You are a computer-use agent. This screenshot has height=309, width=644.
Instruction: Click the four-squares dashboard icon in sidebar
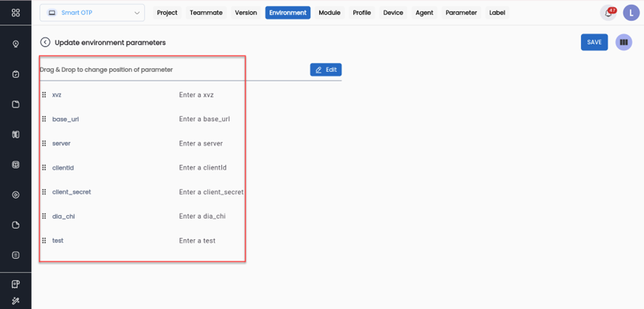click(x=16, y=13)
